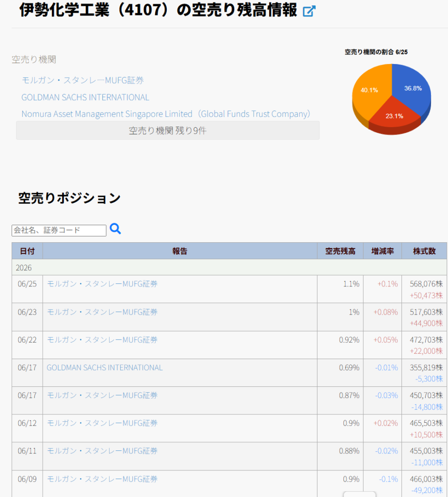Click the 466,003株 share count

(x=426, y=479)
